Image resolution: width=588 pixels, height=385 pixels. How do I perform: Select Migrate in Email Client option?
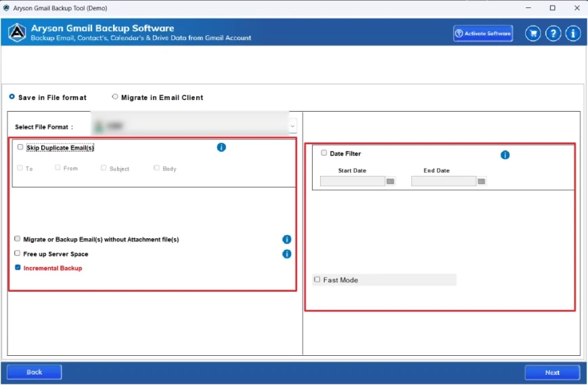[x=115, y=97]
